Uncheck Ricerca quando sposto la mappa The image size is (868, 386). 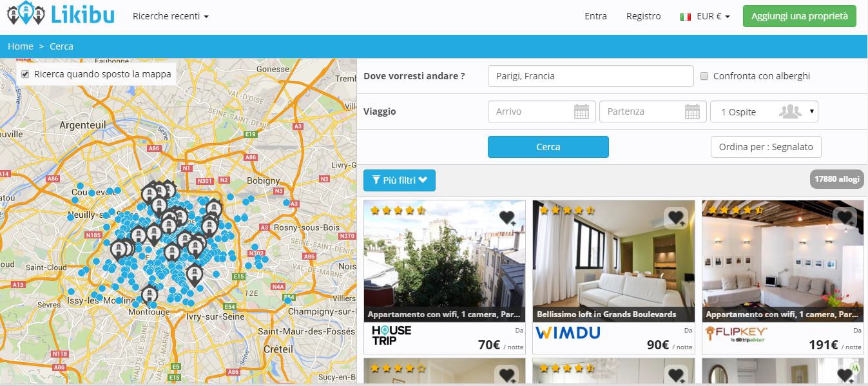[25, 74]
